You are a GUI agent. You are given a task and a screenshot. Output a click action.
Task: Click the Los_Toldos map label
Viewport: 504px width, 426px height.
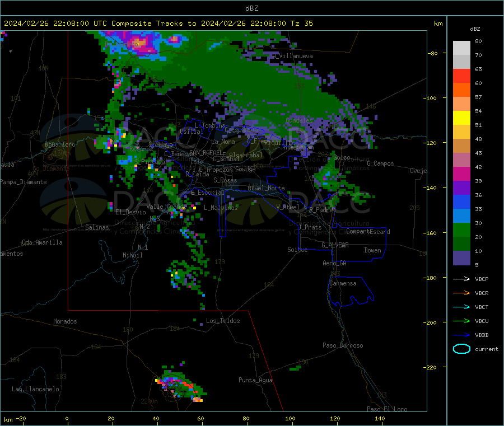coord(223,321)
